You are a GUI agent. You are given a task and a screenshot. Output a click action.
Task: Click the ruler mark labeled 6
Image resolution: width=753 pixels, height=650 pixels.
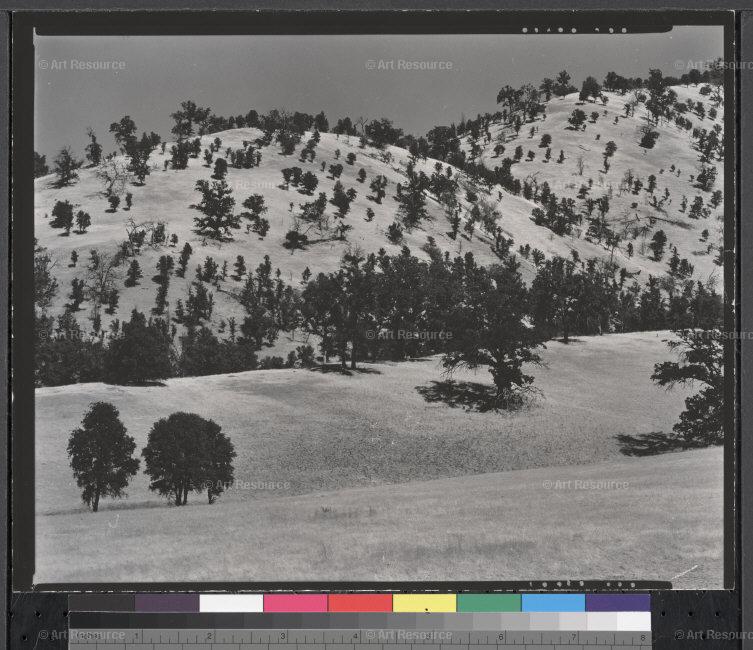(x=501, y=637)
